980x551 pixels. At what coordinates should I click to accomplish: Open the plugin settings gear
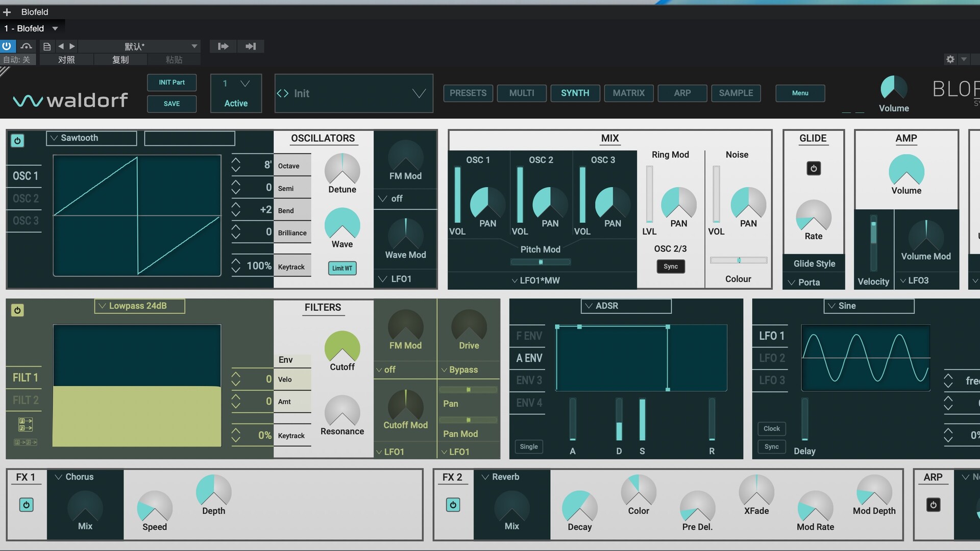(x=950, y=59)
